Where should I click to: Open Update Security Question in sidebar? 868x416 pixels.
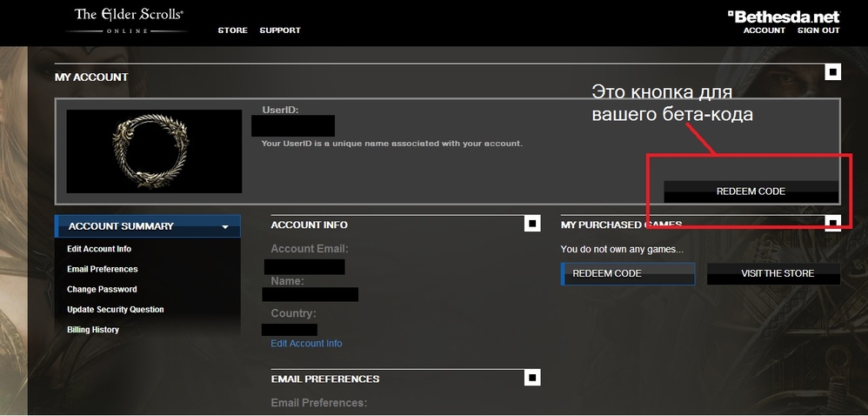pos(115,309)
